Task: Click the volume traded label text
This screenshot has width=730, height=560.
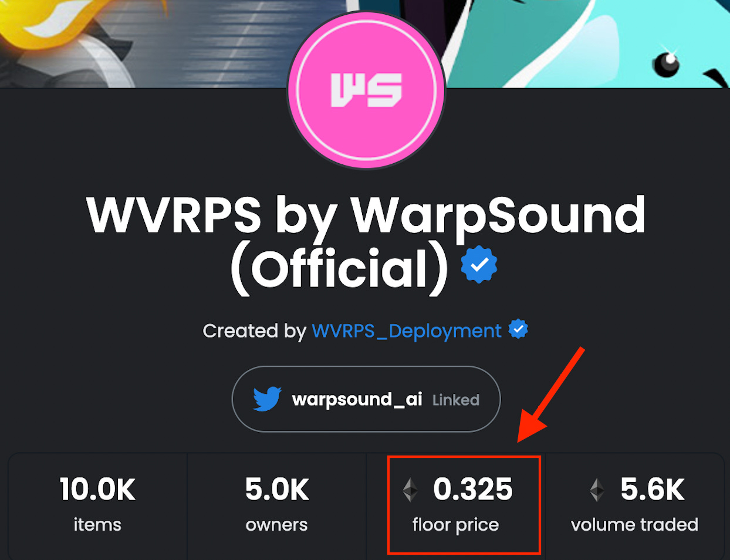Action: pos(635,525)
